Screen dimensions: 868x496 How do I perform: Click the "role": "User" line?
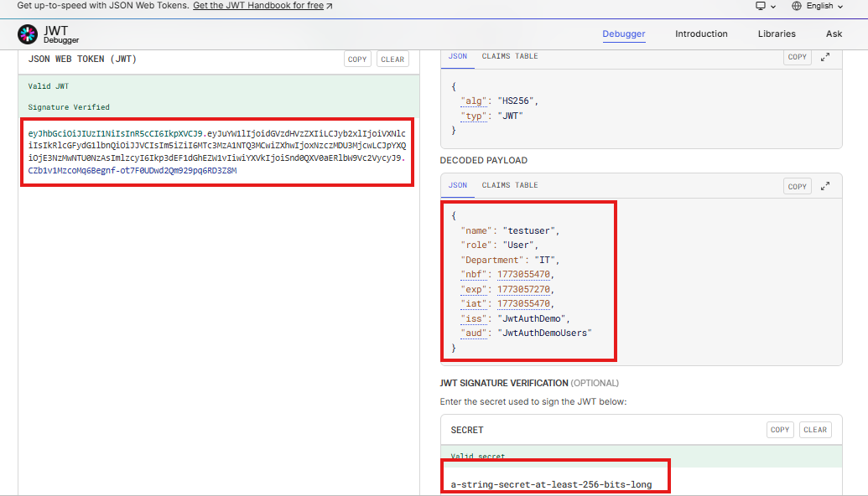pos(499,245)
